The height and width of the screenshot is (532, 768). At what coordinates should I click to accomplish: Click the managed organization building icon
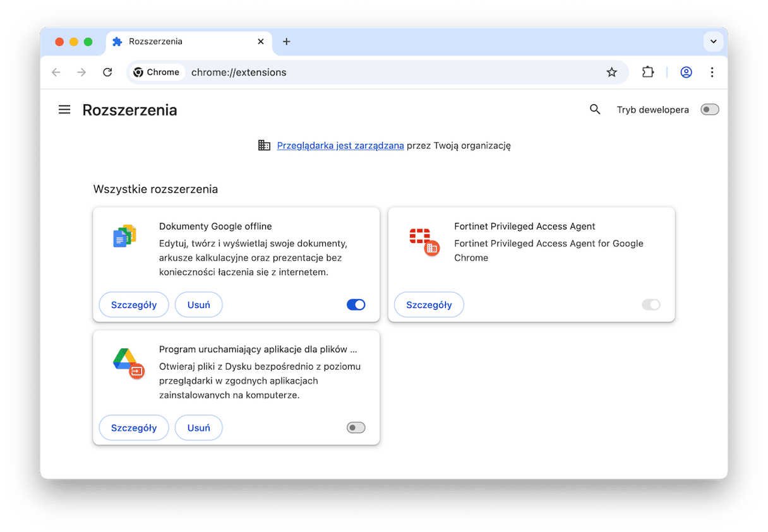265,145
